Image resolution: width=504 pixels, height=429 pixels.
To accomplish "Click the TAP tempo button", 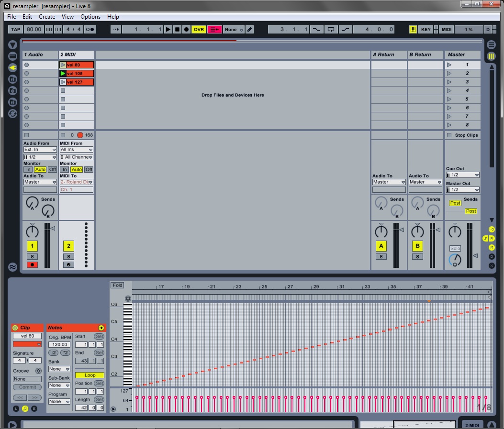I will pyautogui.click(x=15, y=29).
